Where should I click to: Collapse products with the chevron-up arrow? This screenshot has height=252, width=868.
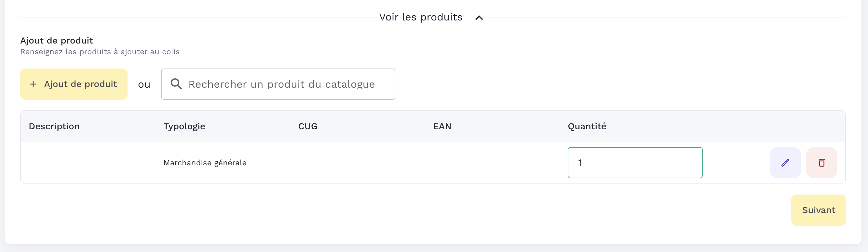pyautogui.click(x=479, y=18)
